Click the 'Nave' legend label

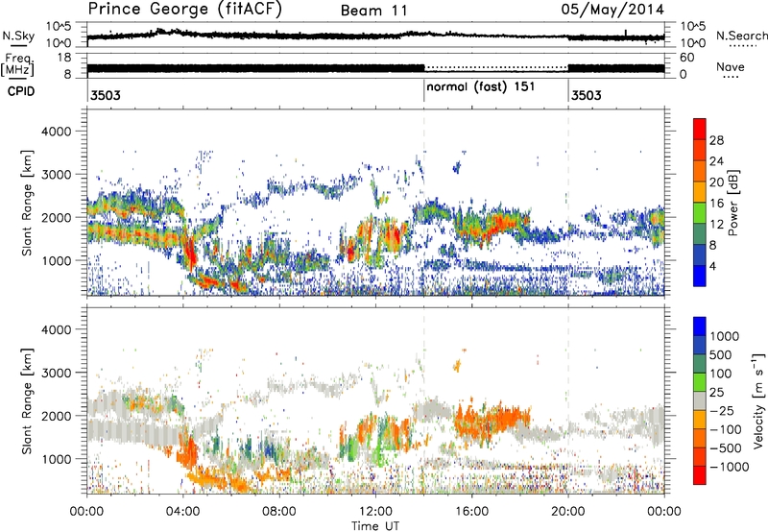(731, 66)
